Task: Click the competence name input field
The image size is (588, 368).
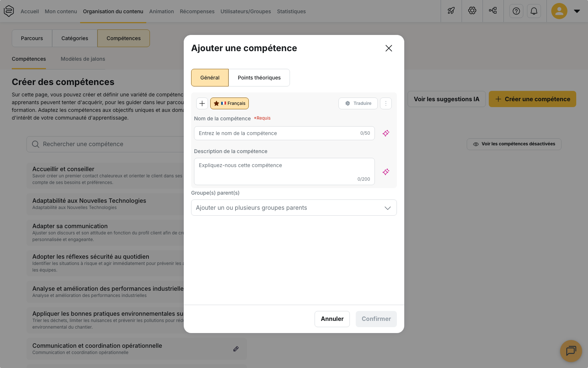Action: pos(284,133)
